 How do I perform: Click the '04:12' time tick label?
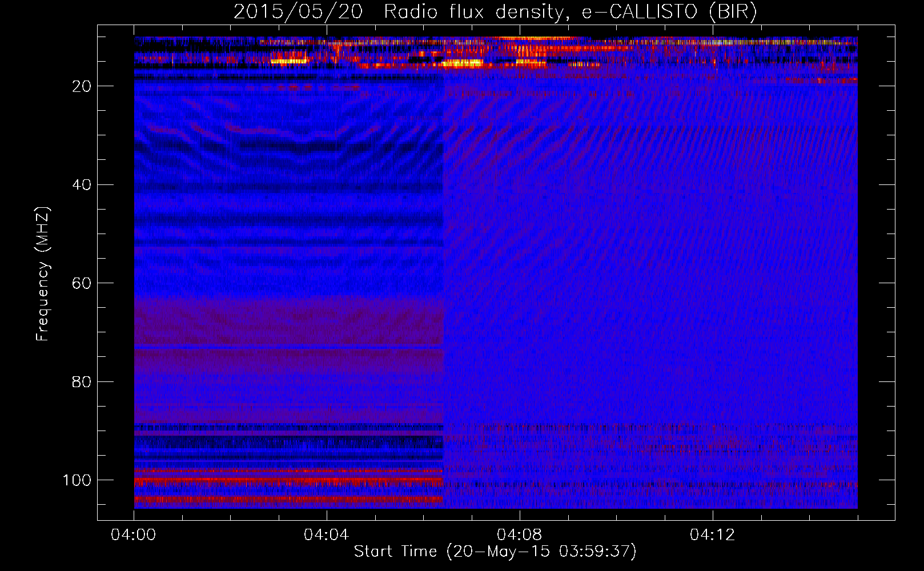point(713,535)
